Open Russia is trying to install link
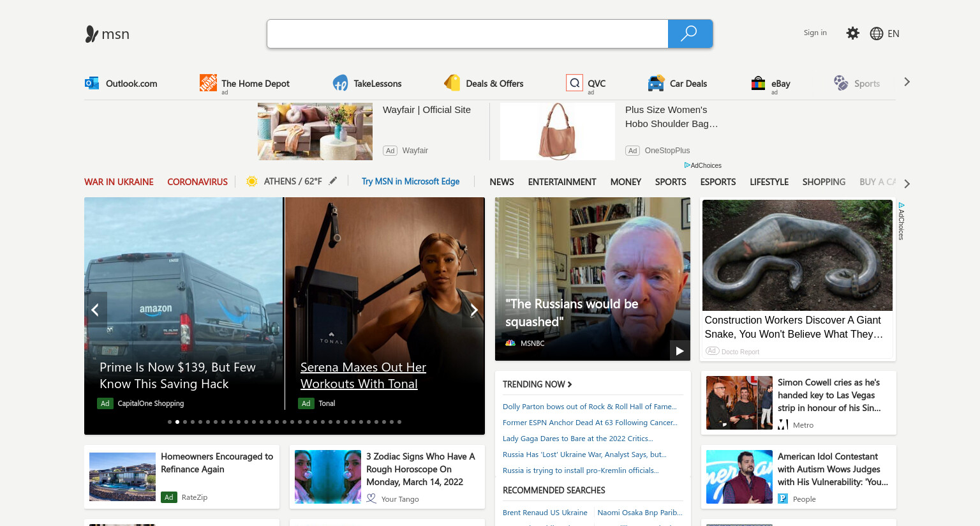Screen dimensions: 980x526 point(581,470)
